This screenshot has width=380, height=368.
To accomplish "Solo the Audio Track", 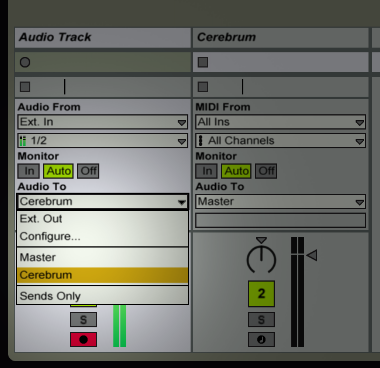I will (83, 320).
